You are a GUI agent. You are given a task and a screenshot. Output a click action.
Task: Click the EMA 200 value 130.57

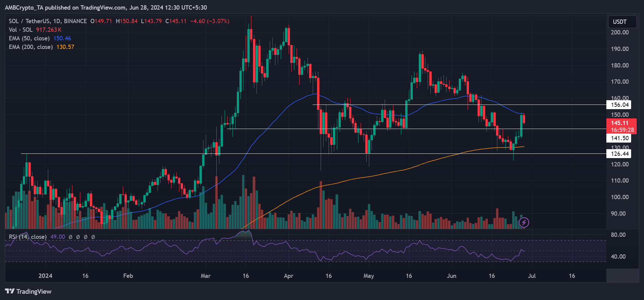(x=65, y=47)
